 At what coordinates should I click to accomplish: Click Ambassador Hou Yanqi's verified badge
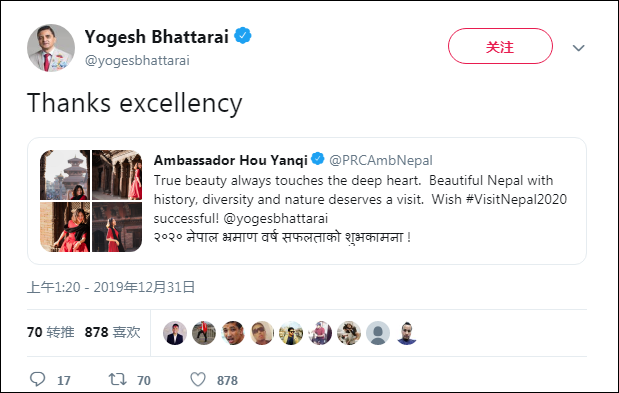point(317,159)
